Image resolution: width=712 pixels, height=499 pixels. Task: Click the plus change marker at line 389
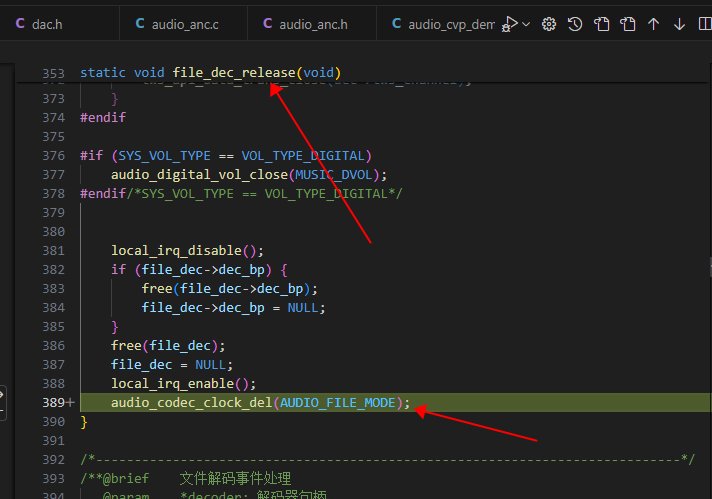coord(70,402)
